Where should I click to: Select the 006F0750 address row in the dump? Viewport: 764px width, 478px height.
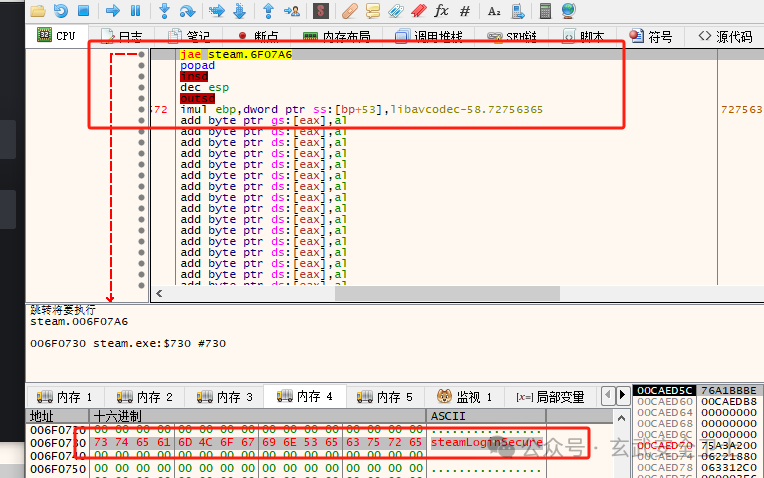coord(58,469)
